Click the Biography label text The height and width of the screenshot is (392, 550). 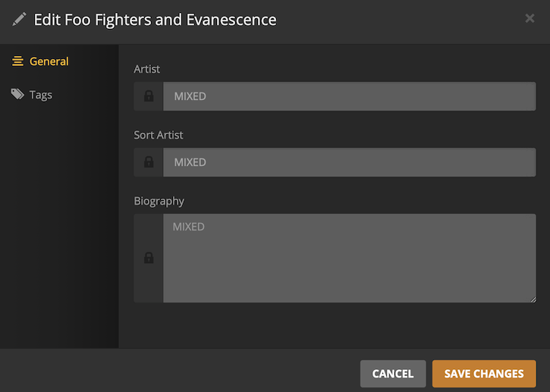point(159,201)
